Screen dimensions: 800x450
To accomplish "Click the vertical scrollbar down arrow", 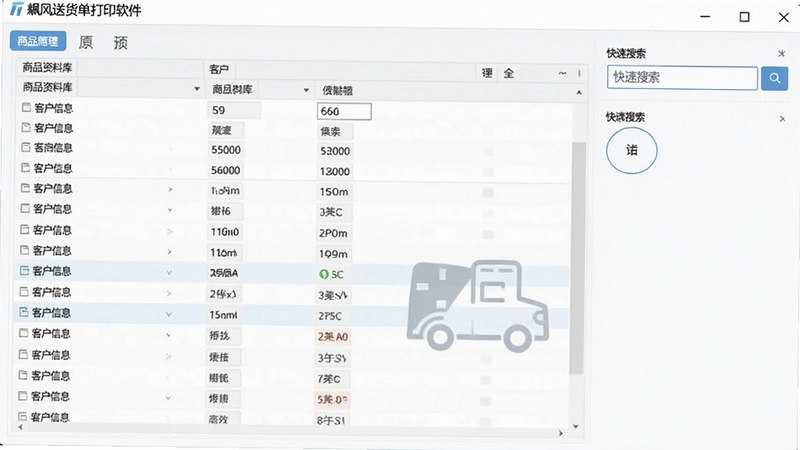I will [576, 426].
